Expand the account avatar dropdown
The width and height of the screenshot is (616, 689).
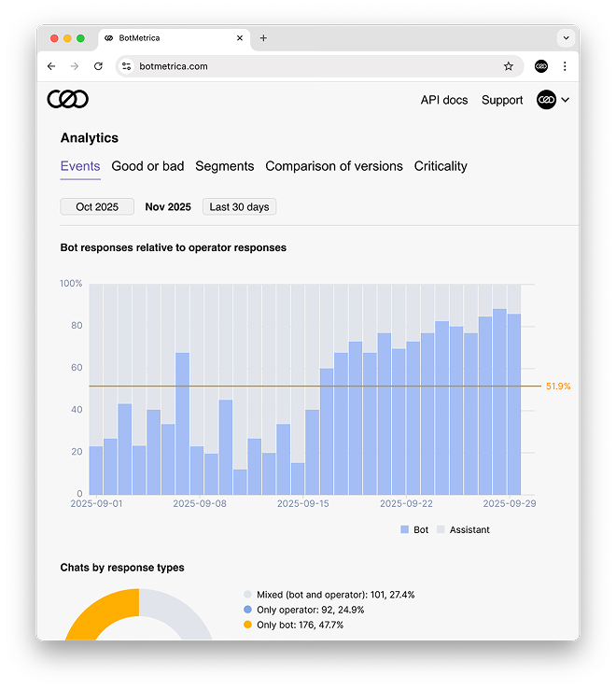[x=553, y=100]
